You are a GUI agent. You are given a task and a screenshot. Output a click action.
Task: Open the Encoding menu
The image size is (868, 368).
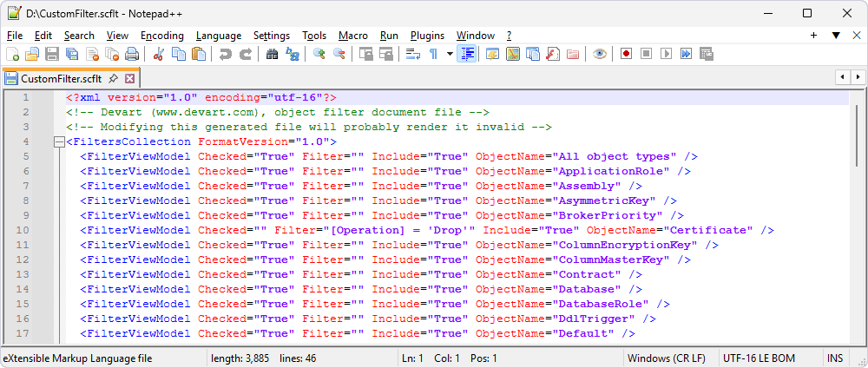coord(162,36)
